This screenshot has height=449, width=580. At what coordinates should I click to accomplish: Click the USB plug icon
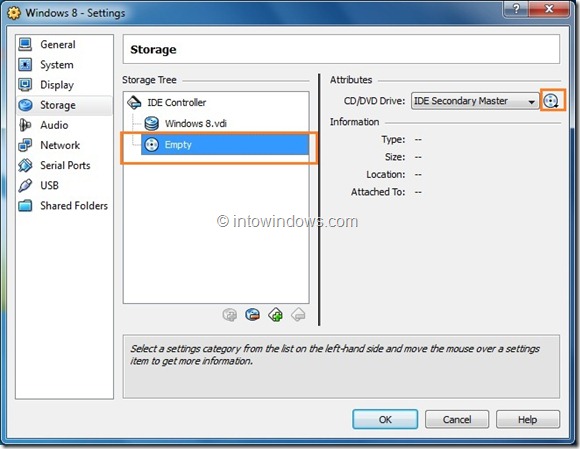point(25,185)
